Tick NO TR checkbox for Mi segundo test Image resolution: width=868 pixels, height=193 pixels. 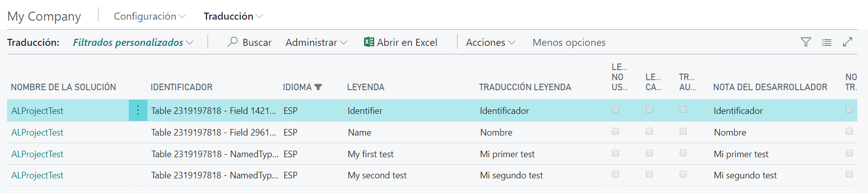point(849,174)
